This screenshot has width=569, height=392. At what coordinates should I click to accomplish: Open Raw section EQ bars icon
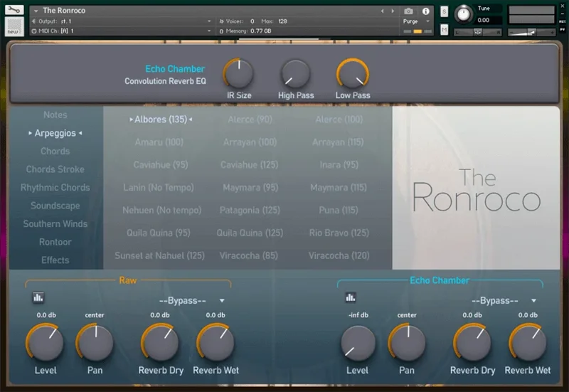(38, 297)
